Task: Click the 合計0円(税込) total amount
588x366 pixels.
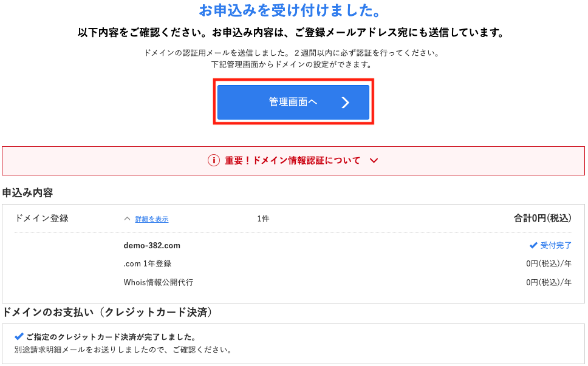Action: pyautogui.click(x=542, y=218)
